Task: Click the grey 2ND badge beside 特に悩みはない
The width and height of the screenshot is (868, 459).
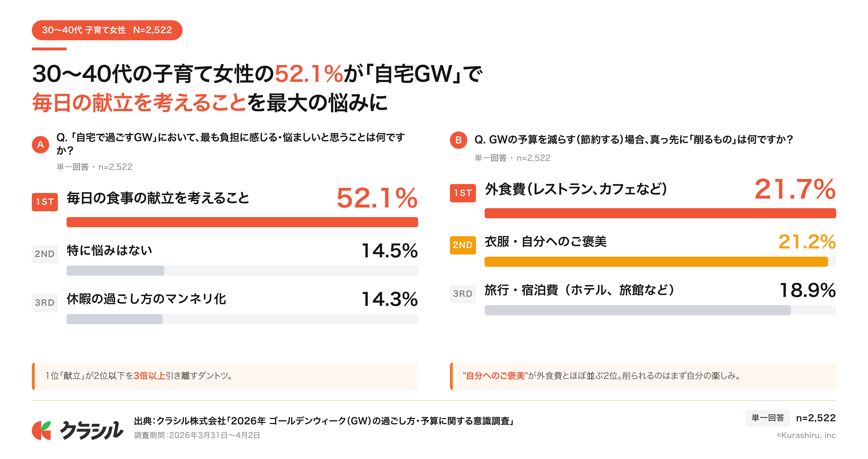Action: pyautogui.click(x=45, y=254)
